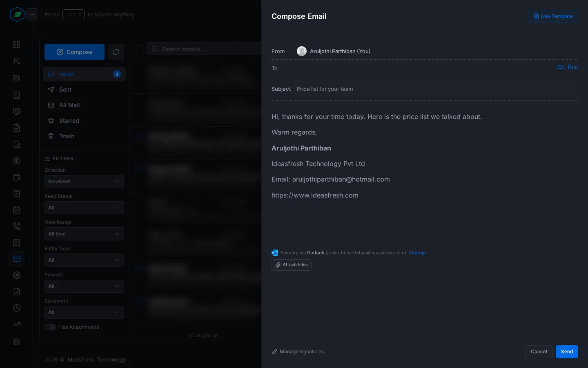The image size is (588, 368).
Task: Open the clock history icon in sidebar
Action: click(17, 308)
